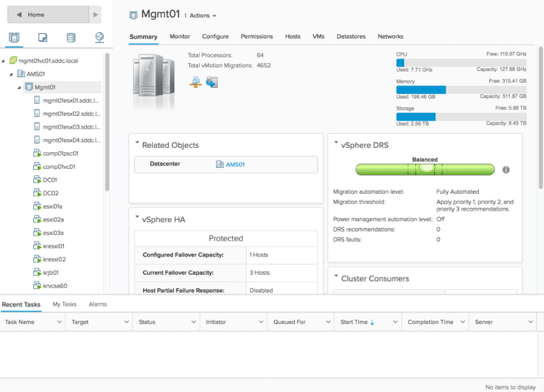
Task: Switch to the VMs tab
Action: pos(319,36)
